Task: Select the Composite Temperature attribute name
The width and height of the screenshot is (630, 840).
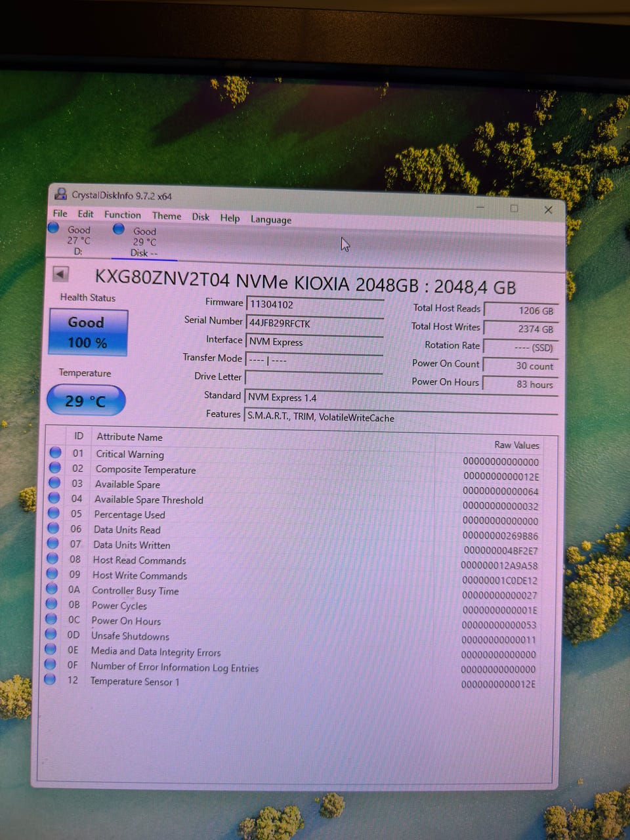Action: [146, 470]
